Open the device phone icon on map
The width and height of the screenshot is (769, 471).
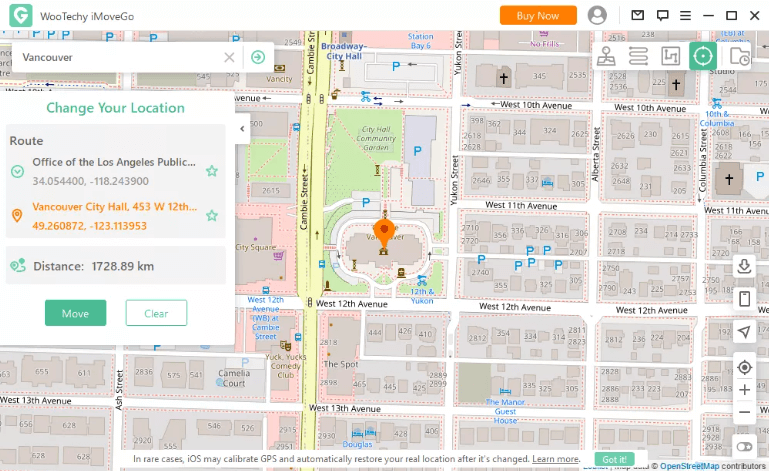(x=744, y=299)
